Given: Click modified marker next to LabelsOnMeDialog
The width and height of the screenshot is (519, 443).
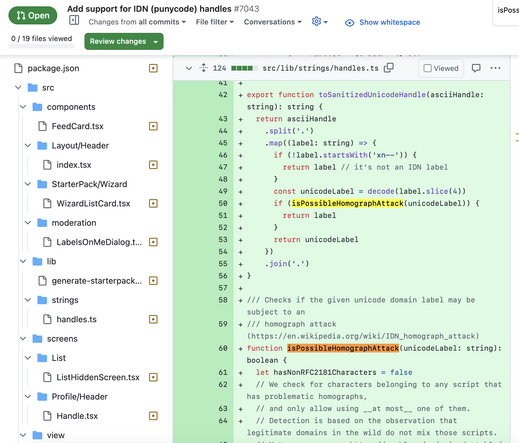Looking at the screenshot, I should point(153,242).
